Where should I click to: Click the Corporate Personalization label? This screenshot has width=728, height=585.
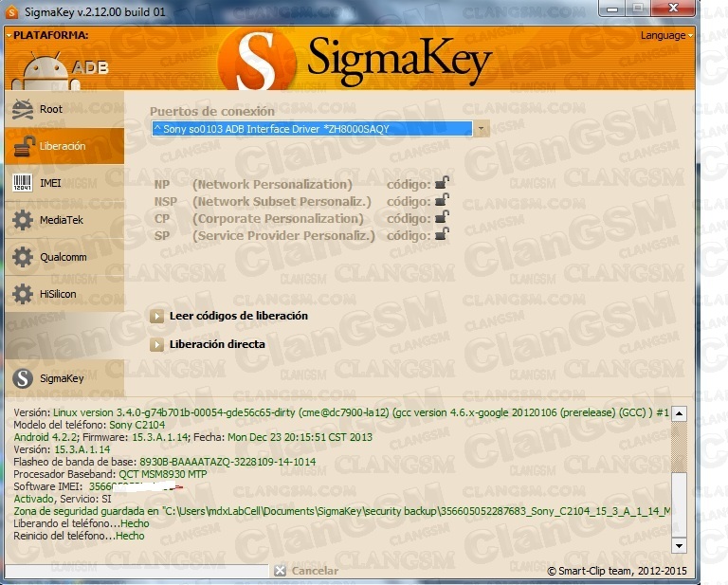pos(278,219)
